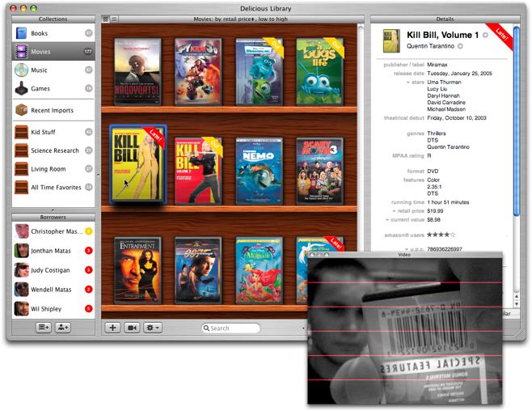This screenshot has height=411, width=532.
Task: Switch to shelf cover view
Action: pos(106,19)
